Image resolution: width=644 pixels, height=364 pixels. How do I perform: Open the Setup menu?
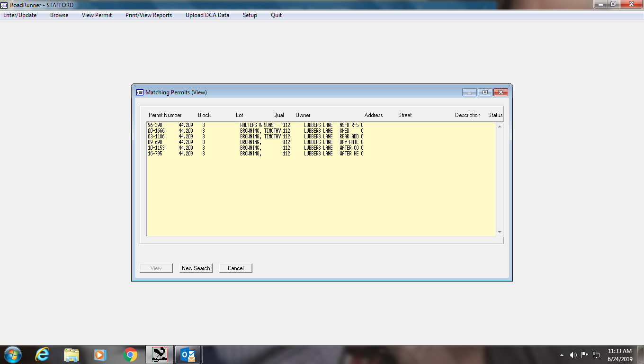pyautogui.click(x=250, y=15)
